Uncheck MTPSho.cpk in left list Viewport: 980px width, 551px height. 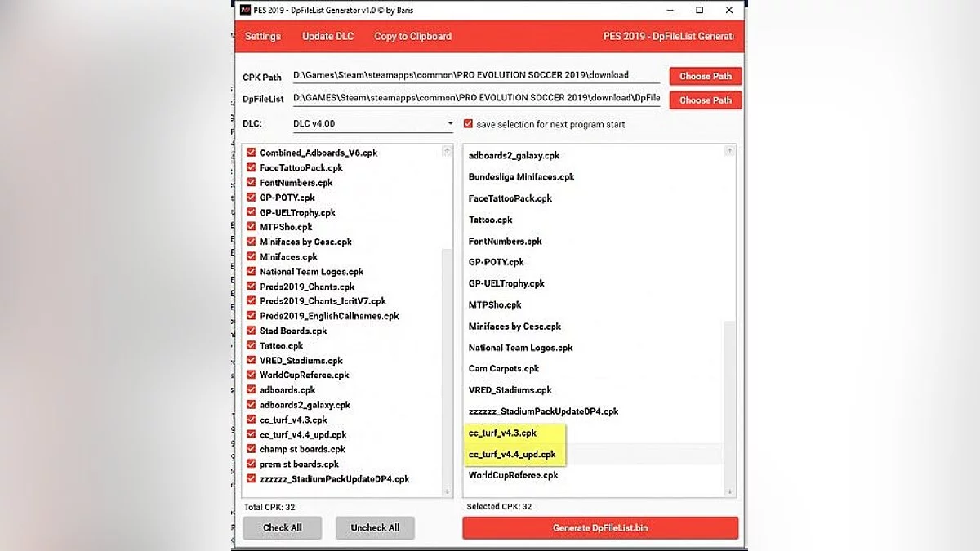[x=252, y=227]
